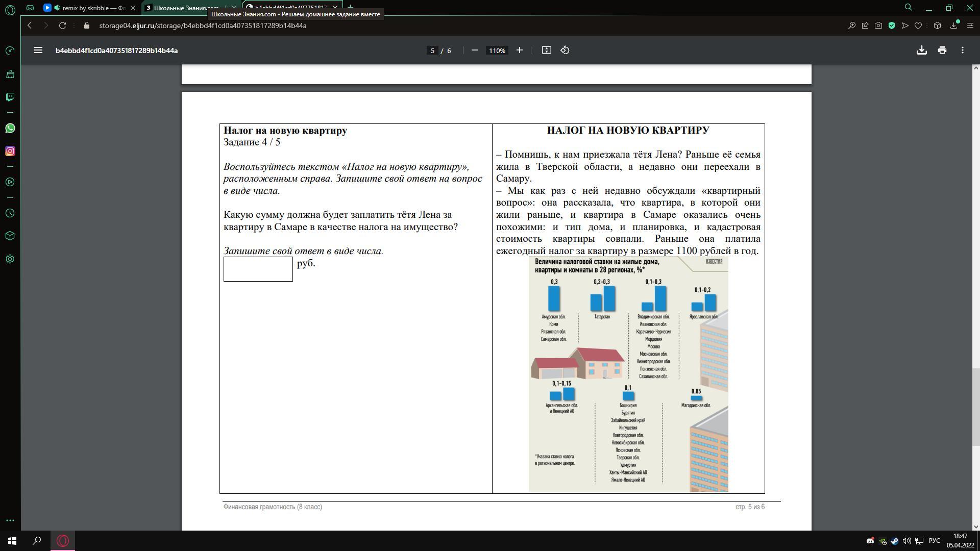Image resolution: width=980 pixels, height=551 pixels.
Task: Add page to bookmarks heart icon
Action: pyautogui.click(x=918, y=26)
